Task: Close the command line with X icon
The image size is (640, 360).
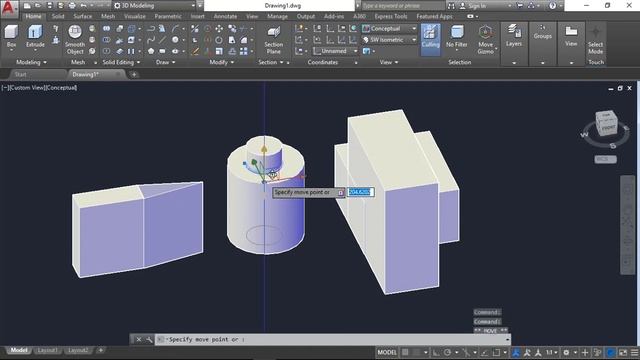Action: click(x=138, y=339)
